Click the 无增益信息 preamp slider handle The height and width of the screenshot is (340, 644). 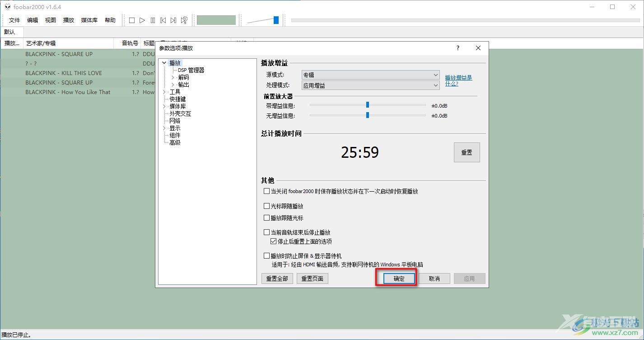point(368,115)
